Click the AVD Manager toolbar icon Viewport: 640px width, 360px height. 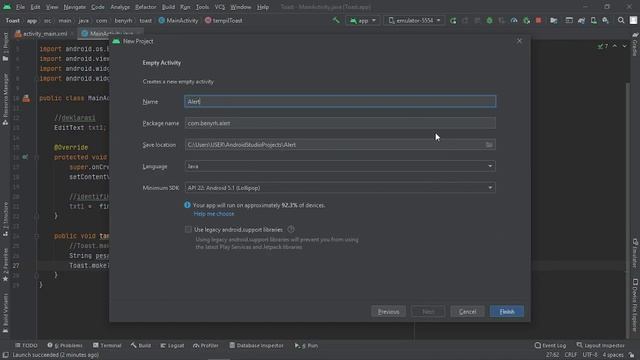(593, 20)
